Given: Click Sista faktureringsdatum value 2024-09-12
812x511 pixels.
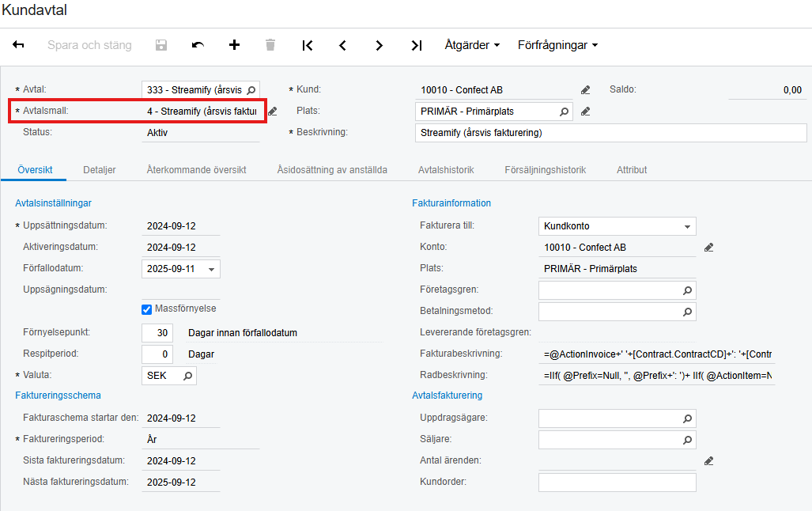Looking at the screenshot, I should [x=172, y=460].
